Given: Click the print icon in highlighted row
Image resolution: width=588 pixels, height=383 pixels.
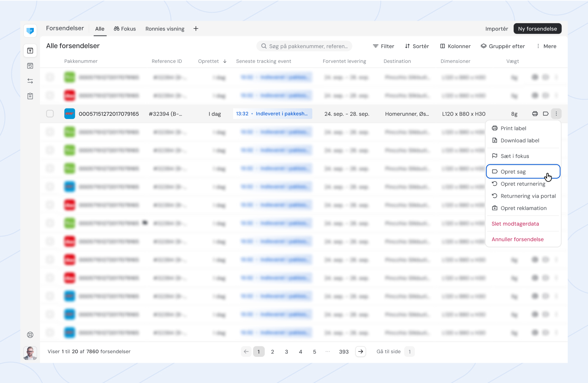Looking at the screenshot, I should [x=535, y=114].
